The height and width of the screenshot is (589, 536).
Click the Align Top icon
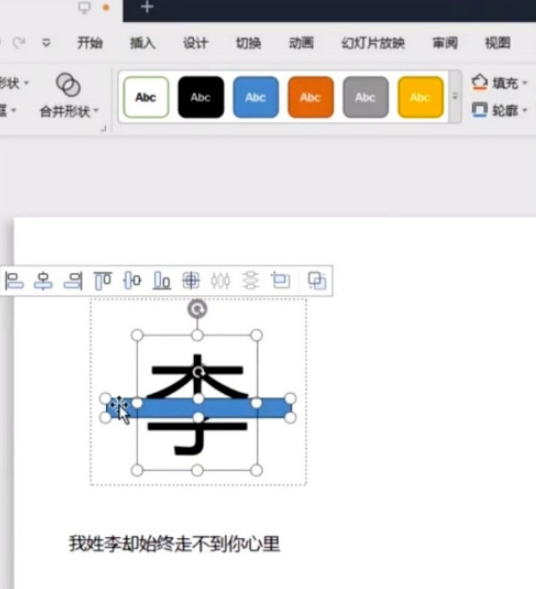103,281
